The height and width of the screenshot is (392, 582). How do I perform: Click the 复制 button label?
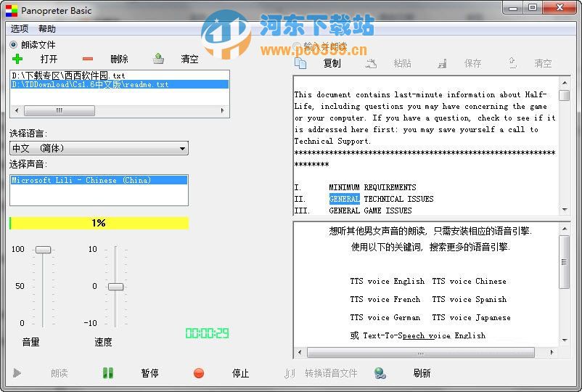coord(332,63)
